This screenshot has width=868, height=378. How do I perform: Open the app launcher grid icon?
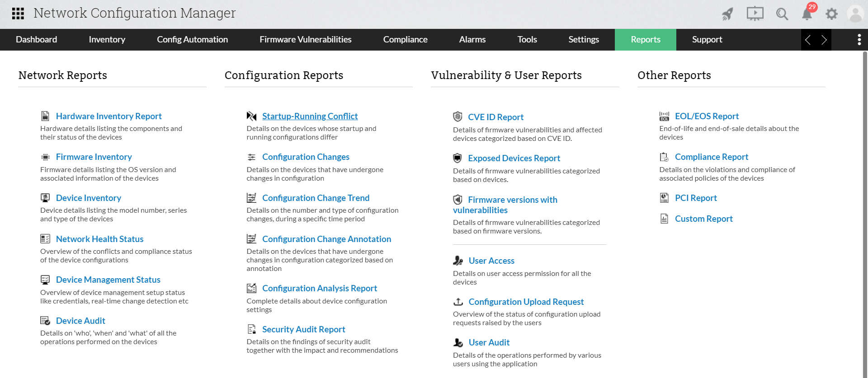(18, 14)
